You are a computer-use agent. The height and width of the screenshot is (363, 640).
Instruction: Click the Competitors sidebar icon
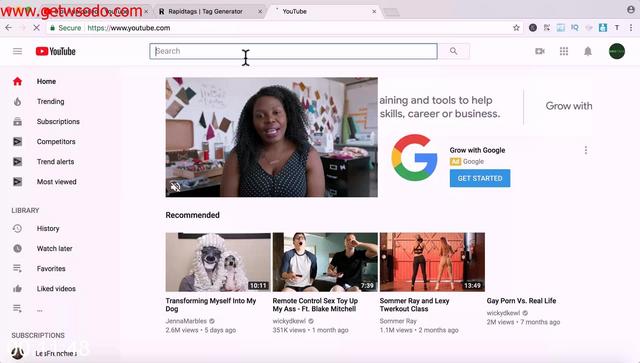pos(17,141)
